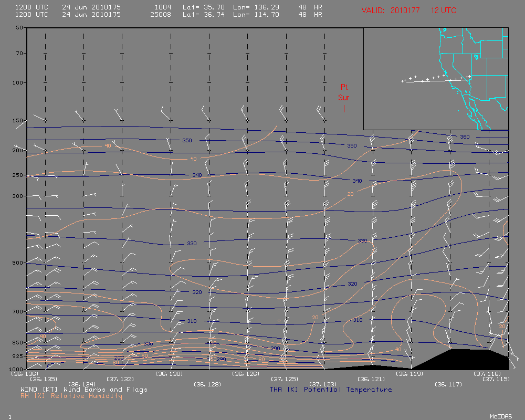This screenshot has height=420, width=525.
Task: Select the 100 mb pressure axis label
Action: [17, 82]
